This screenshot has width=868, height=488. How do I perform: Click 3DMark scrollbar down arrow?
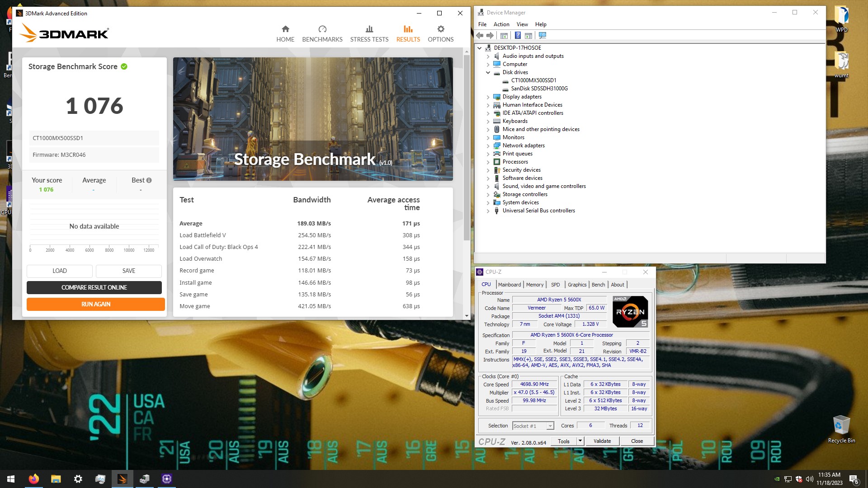(467, 316)
